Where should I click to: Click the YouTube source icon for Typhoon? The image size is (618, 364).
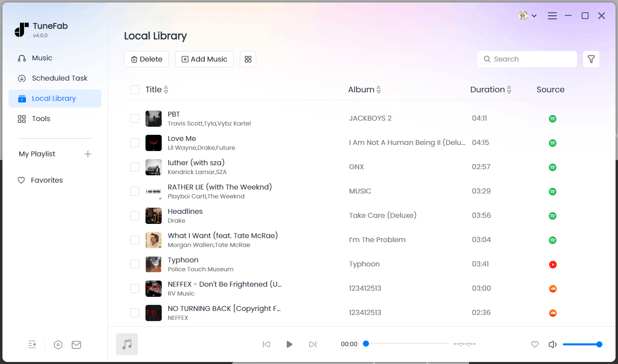pyautogui.click(x=552, y=264)
